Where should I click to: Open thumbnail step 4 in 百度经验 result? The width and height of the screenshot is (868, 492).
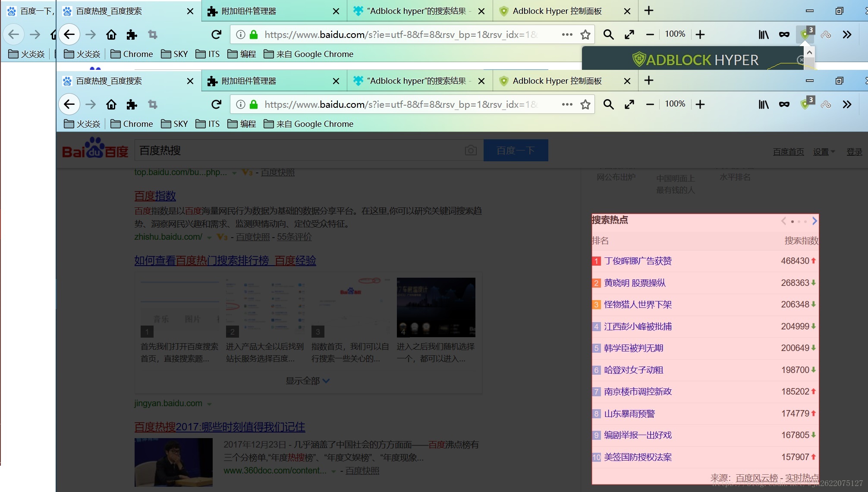point(436,307)
